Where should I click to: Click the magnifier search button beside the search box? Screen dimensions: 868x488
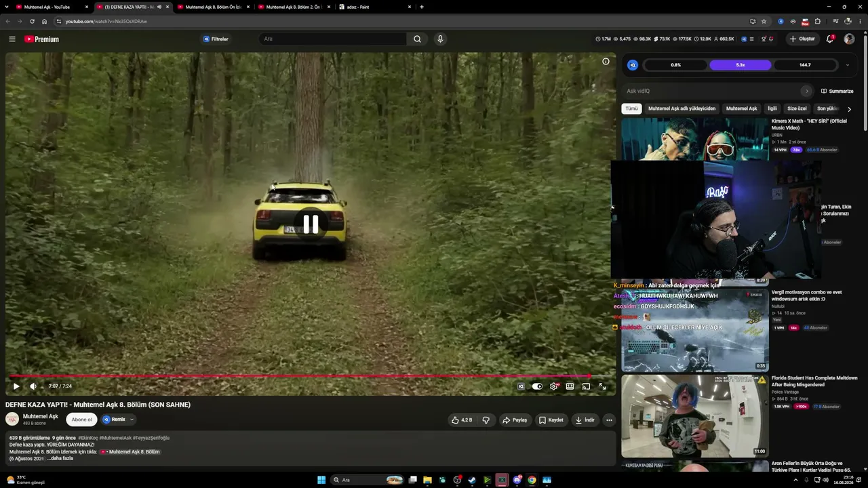point(417,39)
